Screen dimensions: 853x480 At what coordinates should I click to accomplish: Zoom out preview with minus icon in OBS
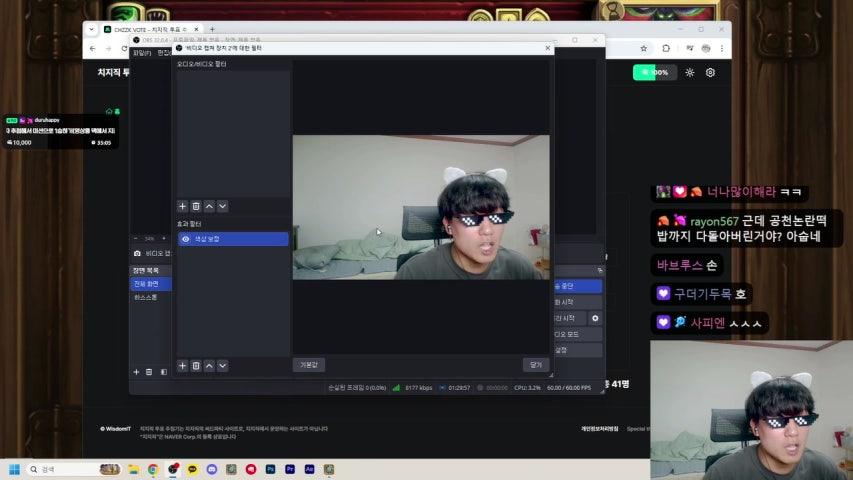[136, 238]
